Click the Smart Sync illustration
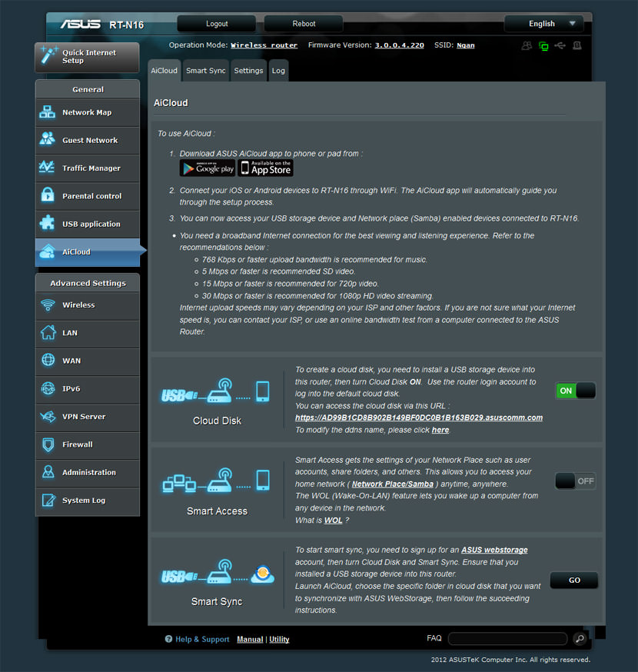The height and width of the screenshot is (672, 638). (x=218, y=572)
